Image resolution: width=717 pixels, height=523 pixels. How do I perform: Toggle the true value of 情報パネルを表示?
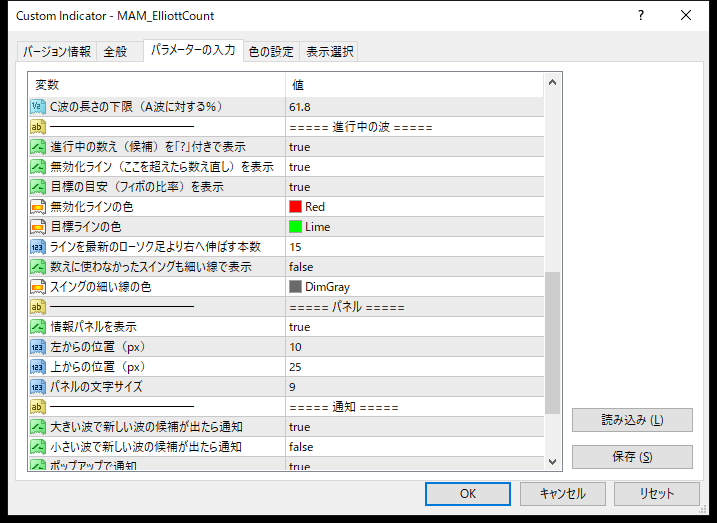300,327
